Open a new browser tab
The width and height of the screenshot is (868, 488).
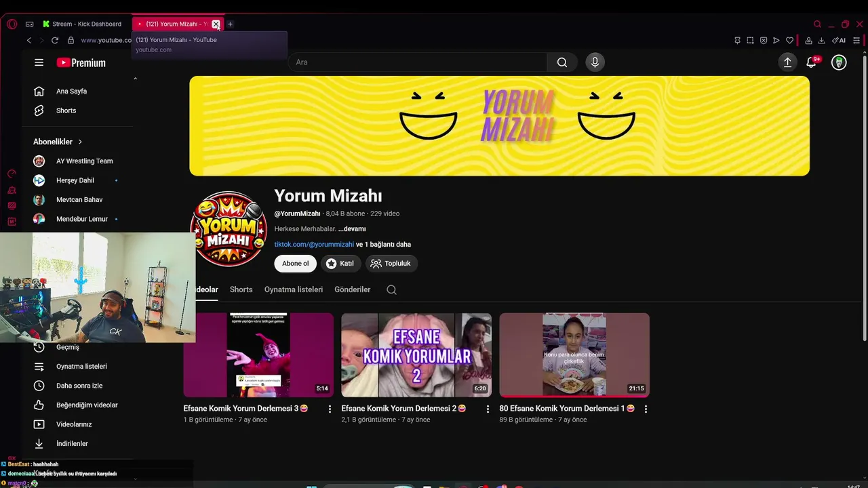(x=230, y=24)
